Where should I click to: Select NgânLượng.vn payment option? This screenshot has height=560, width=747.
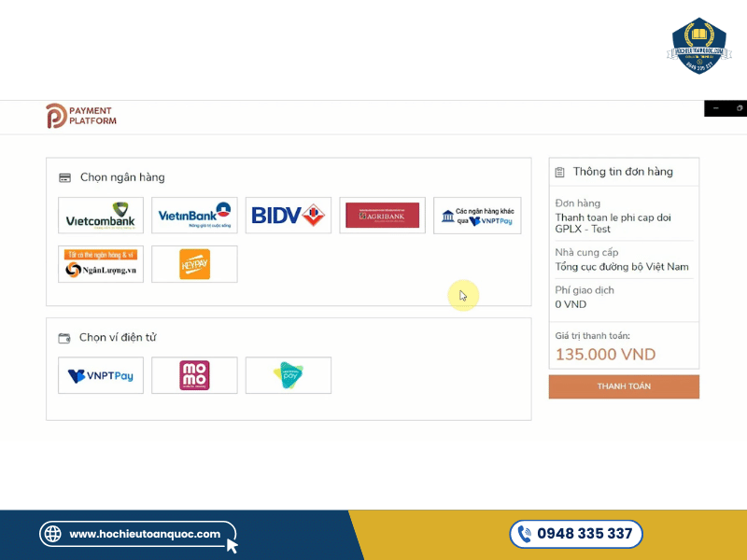101,264
